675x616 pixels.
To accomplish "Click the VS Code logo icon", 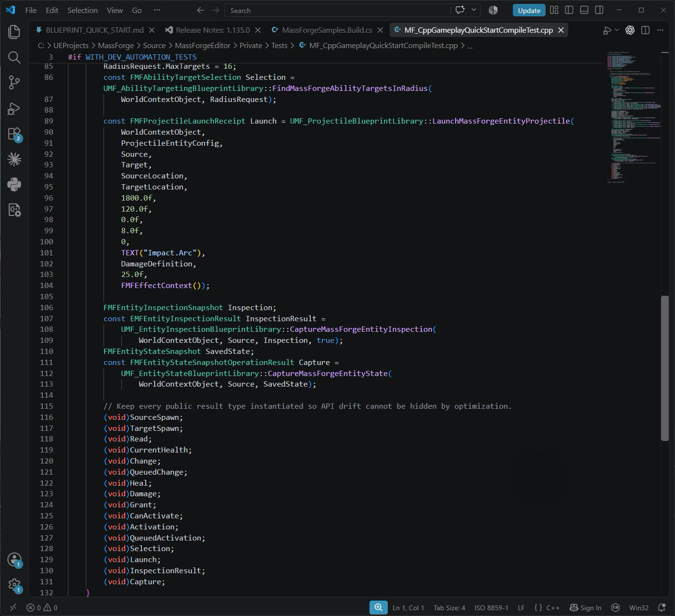I will [x=10, y=10].
